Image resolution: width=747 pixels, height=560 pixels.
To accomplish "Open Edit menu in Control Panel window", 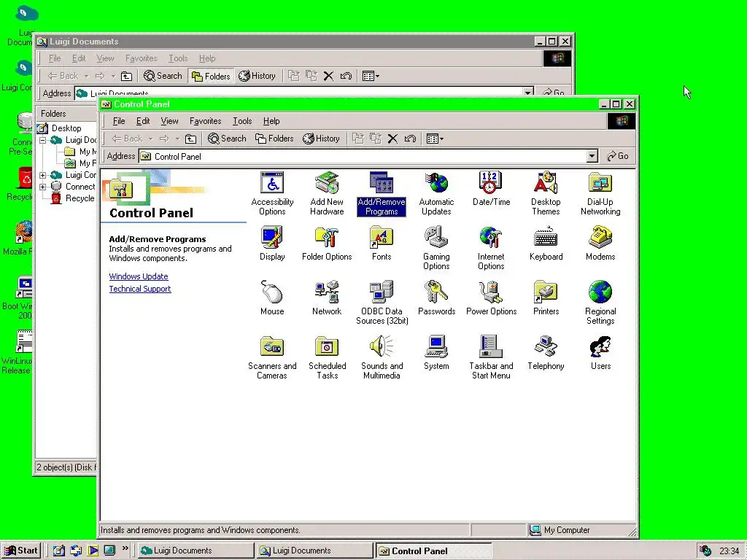I will (x=143, y=121).
